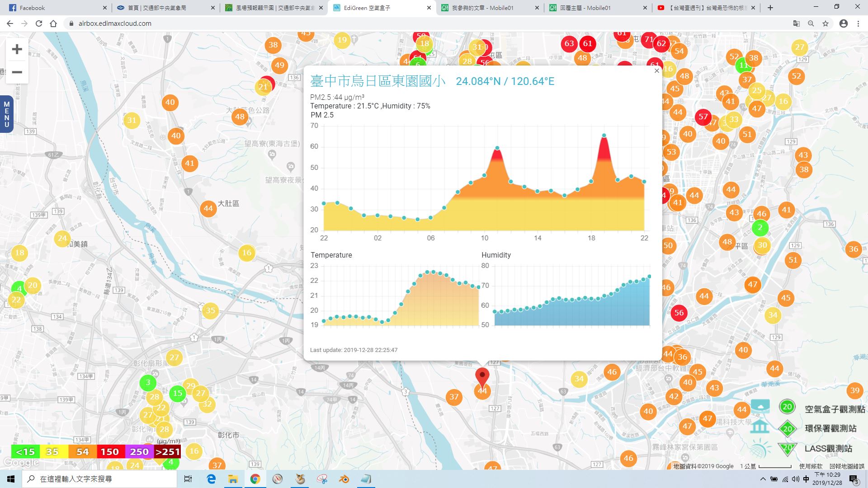Show hidden system tray icons
868x488 pixels.
[x=763, y=479]
